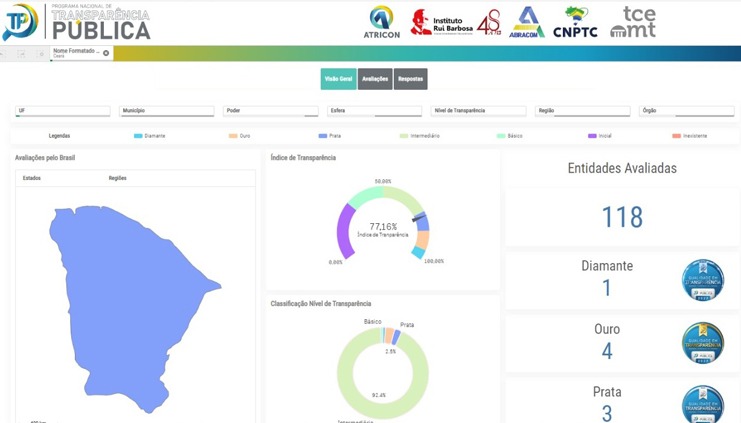Screen dimensions: 741x423
Task: Switch to the Avaliações tab
Action: [x=374, y=79]
